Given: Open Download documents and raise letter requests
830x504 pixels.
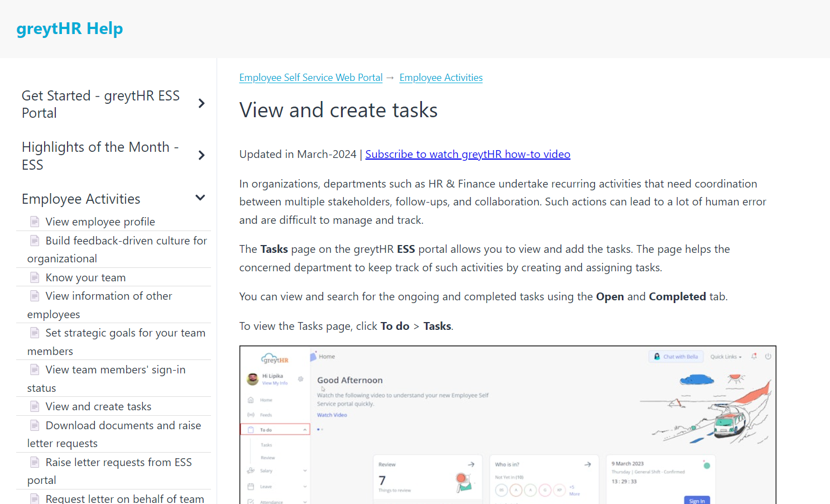Looking at the screenshot, I should [114, 434].
